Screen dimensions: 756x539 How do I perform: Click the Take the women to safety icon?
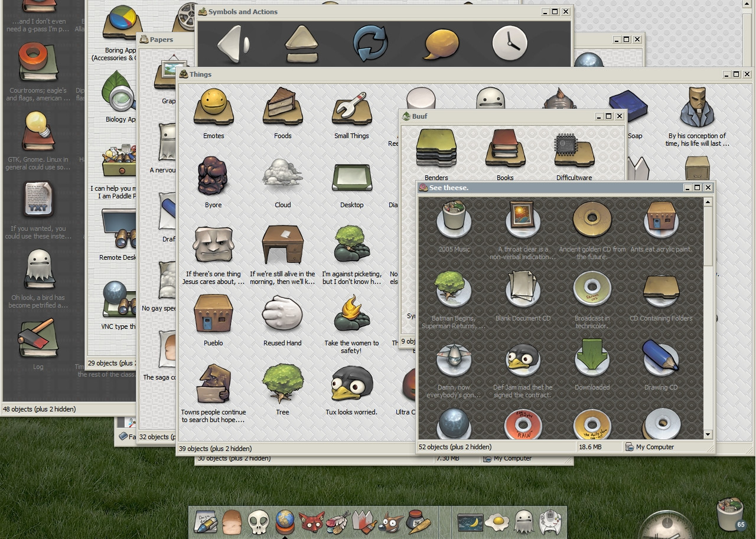click(351, 314)
